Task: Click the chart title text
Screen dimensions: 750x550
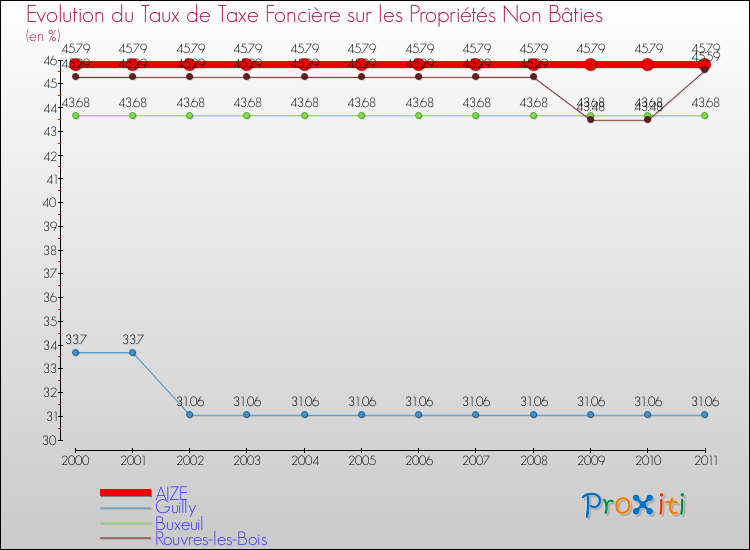Action: 314,15
